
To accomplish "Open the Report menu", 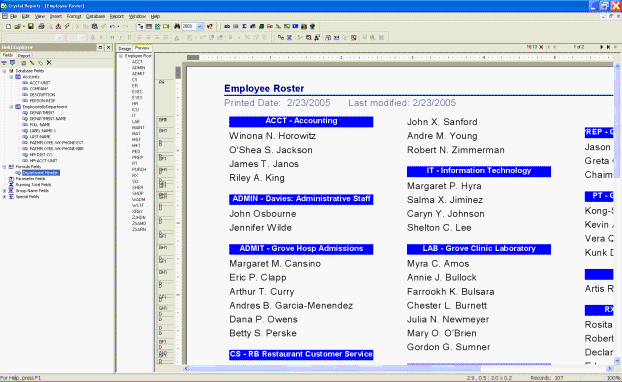I will point(117,16).
